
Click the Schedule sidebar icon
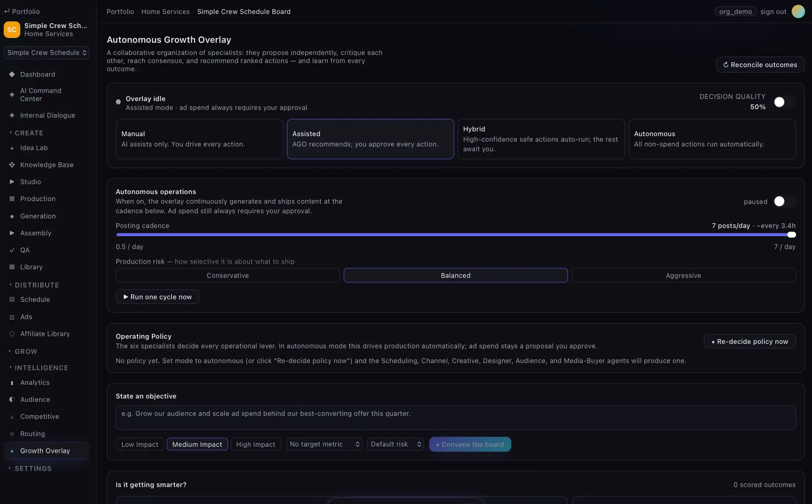point(12,299)
